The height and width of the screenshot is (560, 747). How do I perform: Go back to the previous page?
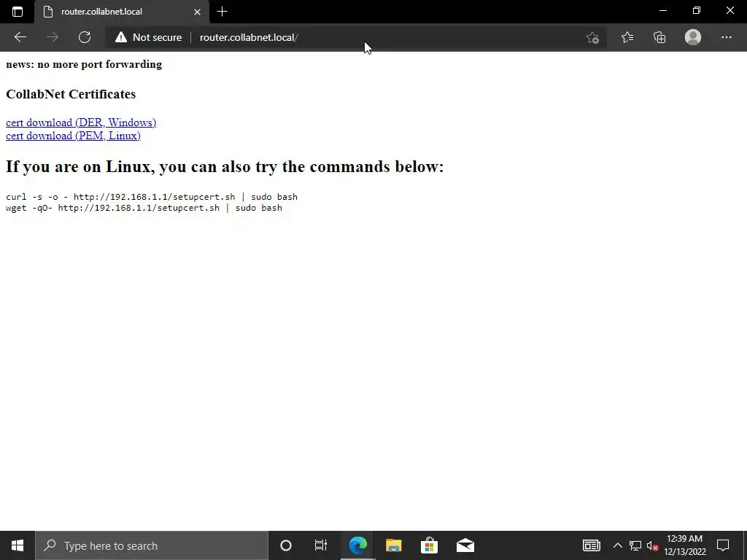[x=20, y=37]
